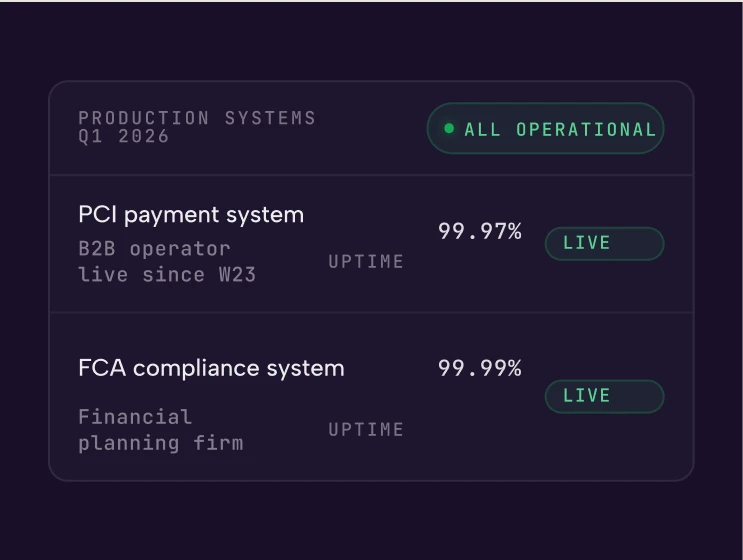Click the 99.99% uptime value
The width and height of the screenshot is (743, 560).
pyautogui.click(x=480, y=368)
